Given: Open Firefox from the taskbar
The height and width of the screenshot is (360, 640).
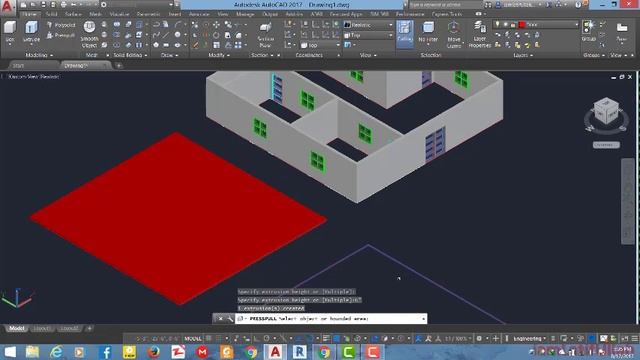Looking at the screenshot, I should tap(153, 352).
